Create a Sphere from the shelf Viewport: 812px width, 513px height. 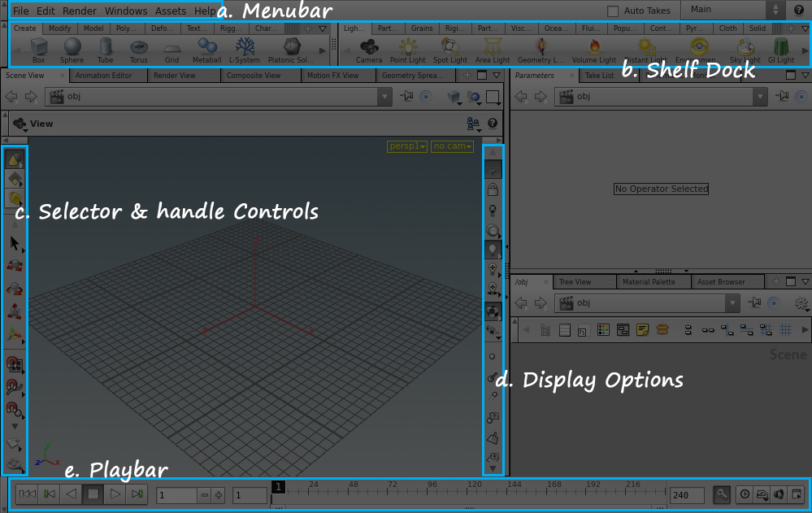point(72,50)
